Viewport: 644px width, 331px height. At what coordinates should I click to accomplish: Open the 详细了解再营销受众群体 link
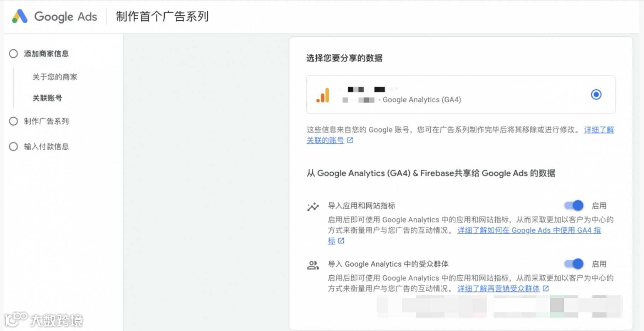[x=498, y=289]
